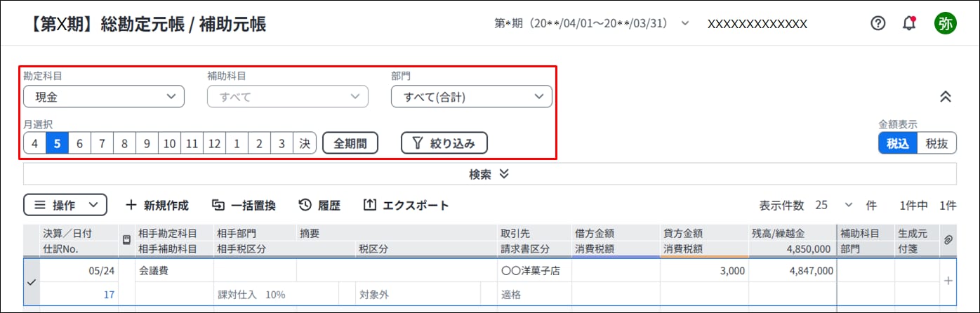Image resolution: width=980 pixels, height=313 pixels.
Task: Expand the 検索 search section
Action: click(489, 174)
